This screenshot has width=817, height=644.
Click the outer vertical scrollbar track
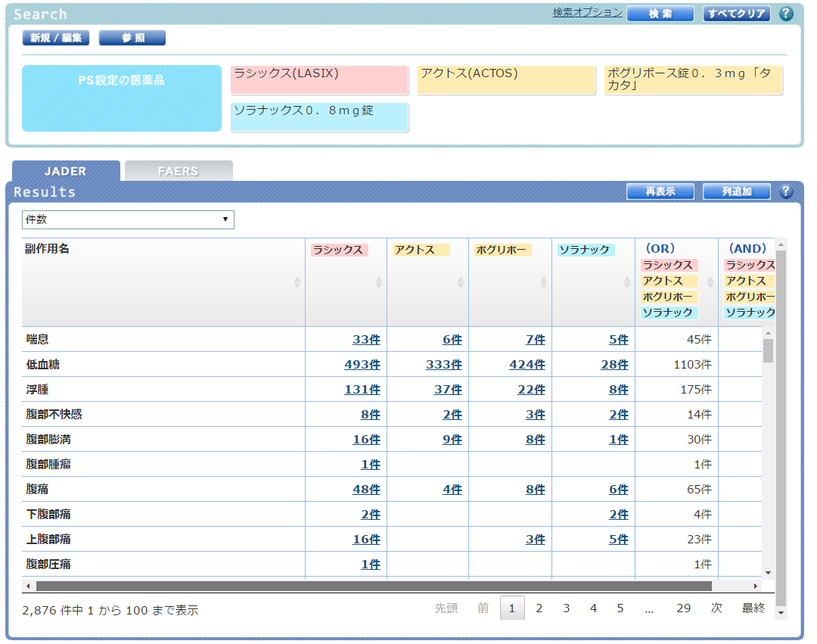click(x=781, y=428)
